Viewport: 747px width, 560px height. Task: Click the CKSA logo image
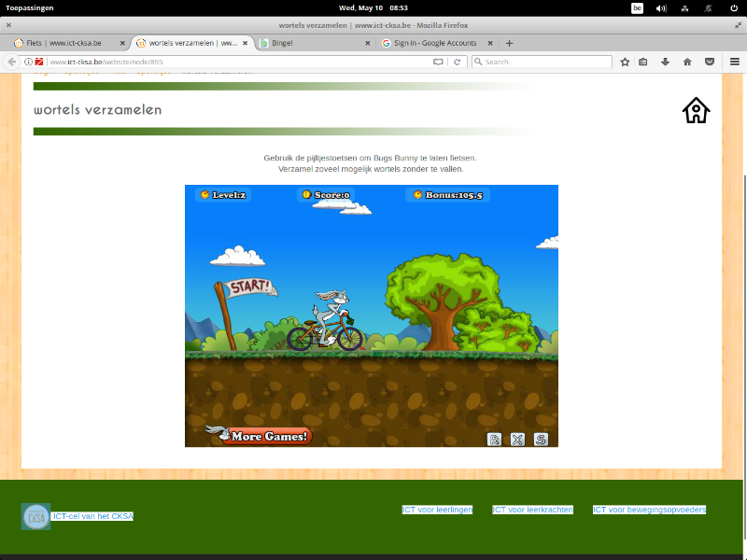tap(36, 517)
